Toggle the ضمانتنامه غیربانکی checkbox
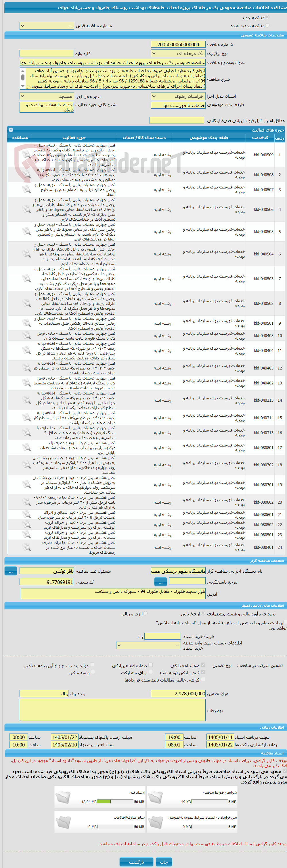The image size is (287, 868). pos(150,665)
